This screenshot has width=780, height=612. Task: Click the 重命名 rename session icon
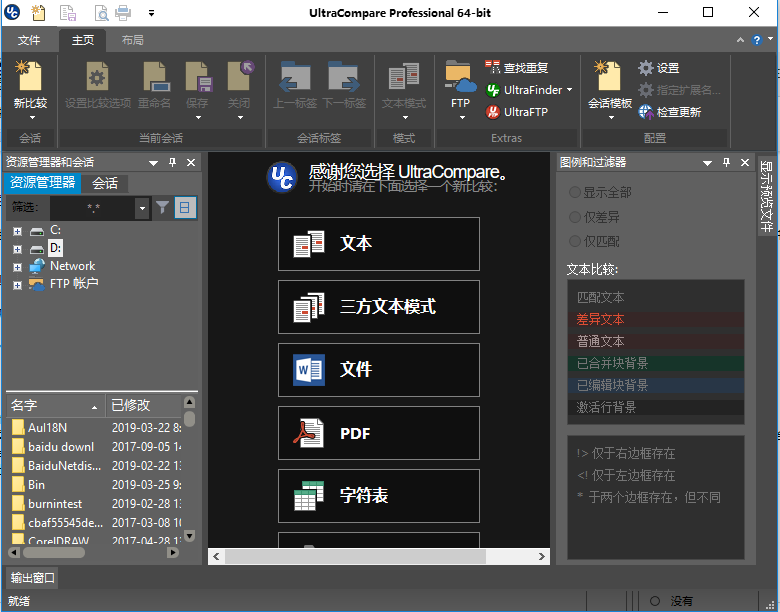coord(155,76)
